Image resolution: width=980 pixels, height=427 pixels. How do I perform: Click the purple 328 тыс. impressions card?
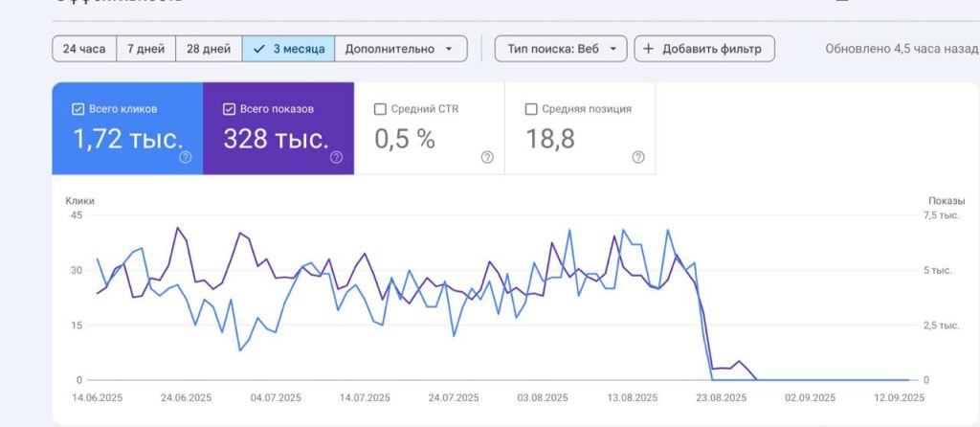[x=278, y=128]
